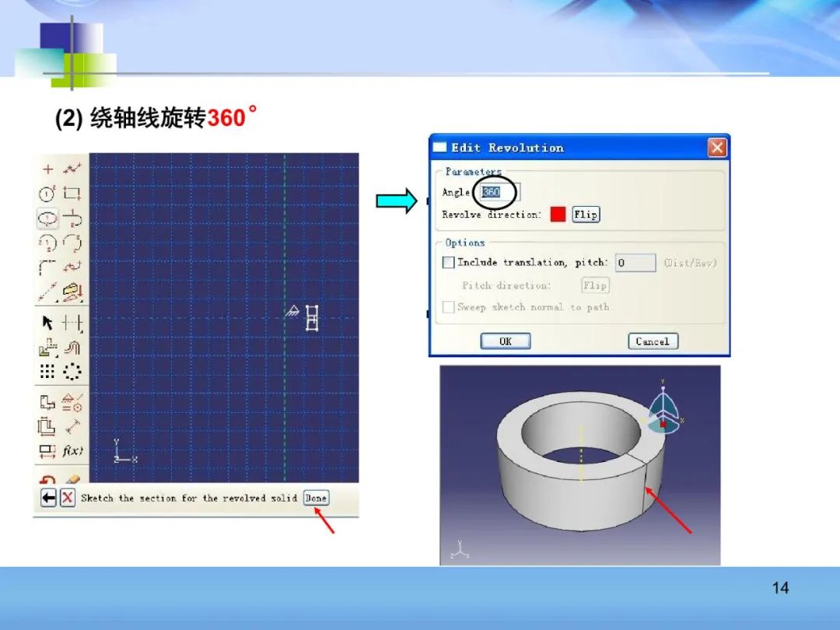This screenshot has height=630, width=840.
Task: Click Done to finish the sketch
Action: coord(316,499)
